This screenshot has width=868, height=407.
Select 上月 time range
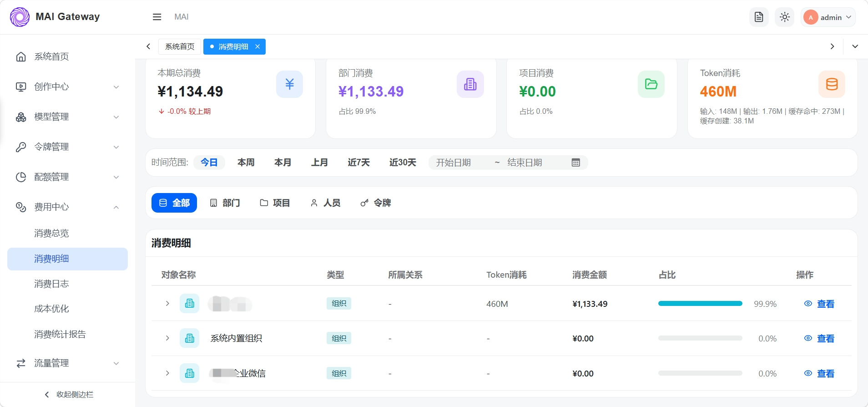coord(320,163)
